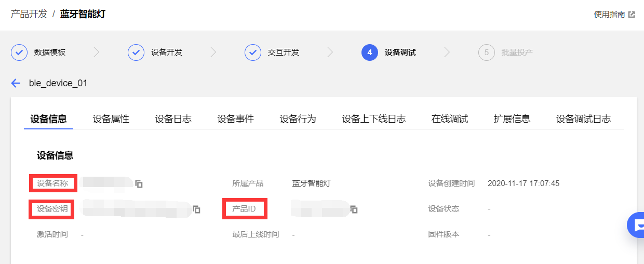Go to 产品开发 breadcrumb

pos(29,14)
